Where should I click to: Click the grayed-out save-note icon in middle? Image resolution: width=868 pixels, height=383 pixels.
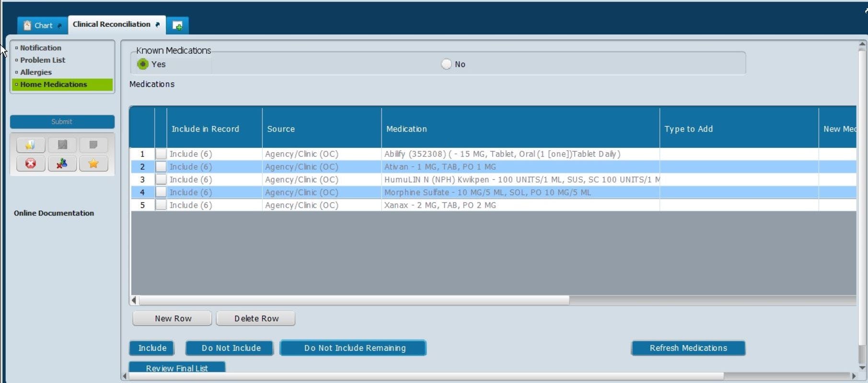62,145
